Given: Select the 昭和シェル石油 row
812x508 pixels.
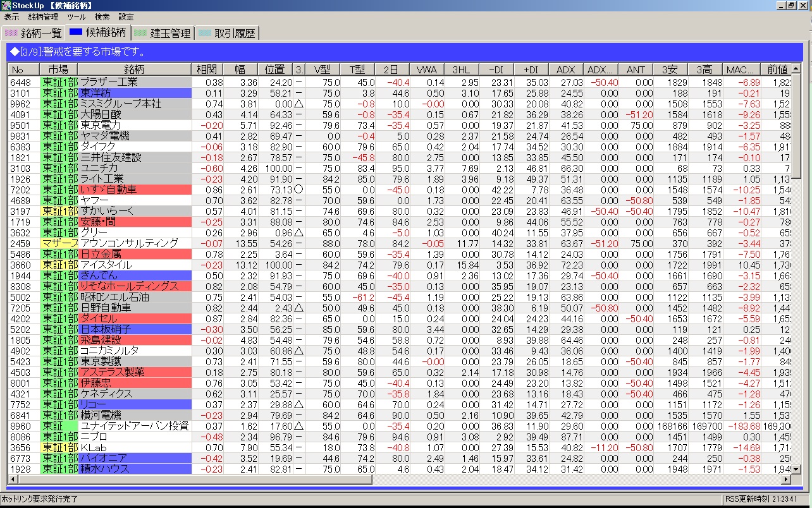Looking at the screenshot, I should coord(400,297).
